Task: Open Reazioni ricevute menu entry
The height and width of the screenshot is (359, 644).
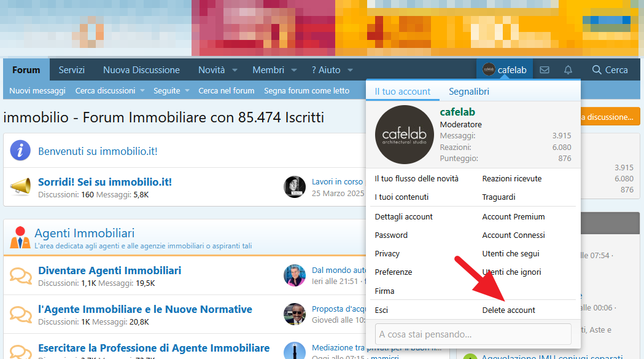Action: (512, 178)
